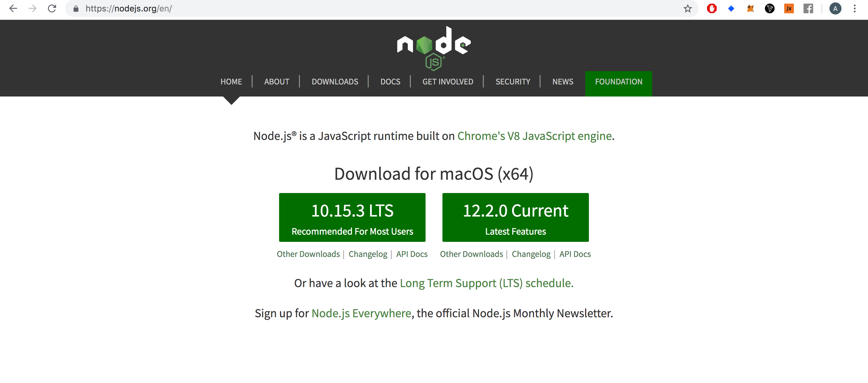The image size is (868, 383).
Task: Click the browser back arrow
Action: pyautogui.click(x=13, y=8)
